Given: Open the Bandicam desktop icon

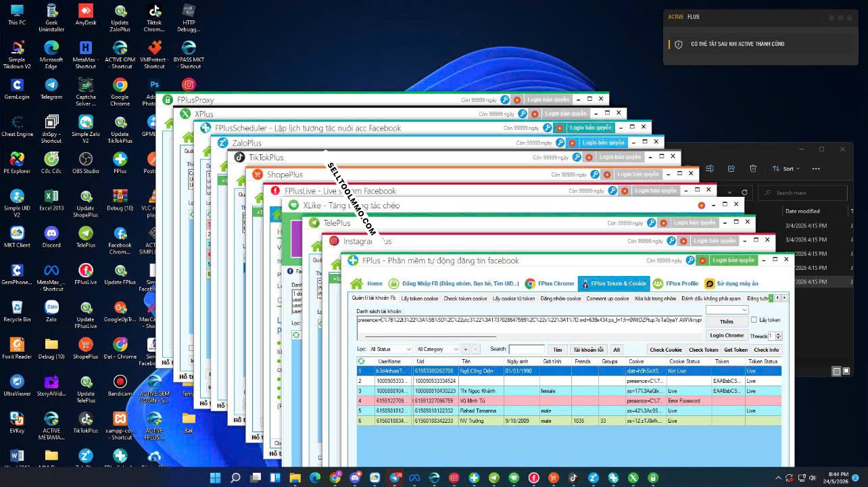Looking at the screenshot, I should [120, 386].
